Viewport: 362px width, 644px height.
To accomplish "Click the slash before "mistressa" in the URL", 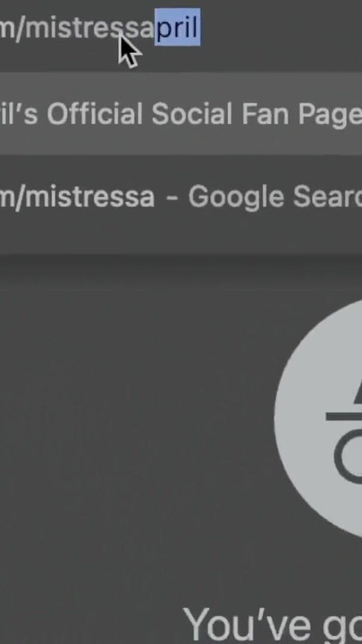I will (x=20, y=27).
